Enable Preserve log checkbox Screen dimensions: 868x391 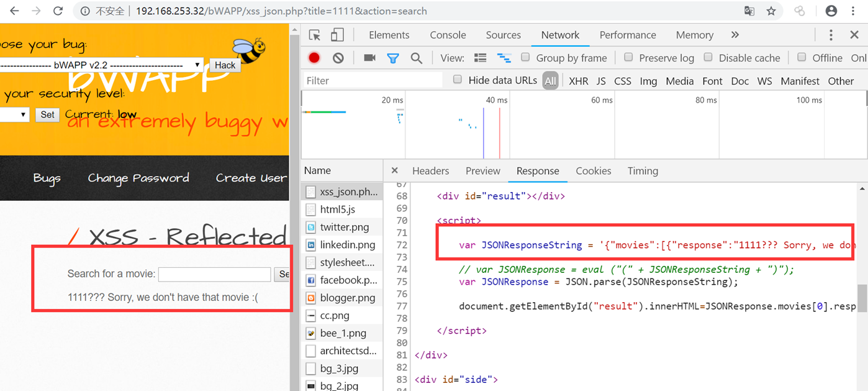[x=628, y=57]
